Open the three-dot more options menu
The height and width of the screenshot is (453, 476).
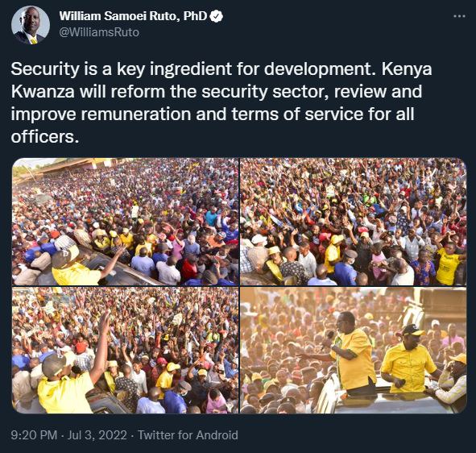(459, 16)
